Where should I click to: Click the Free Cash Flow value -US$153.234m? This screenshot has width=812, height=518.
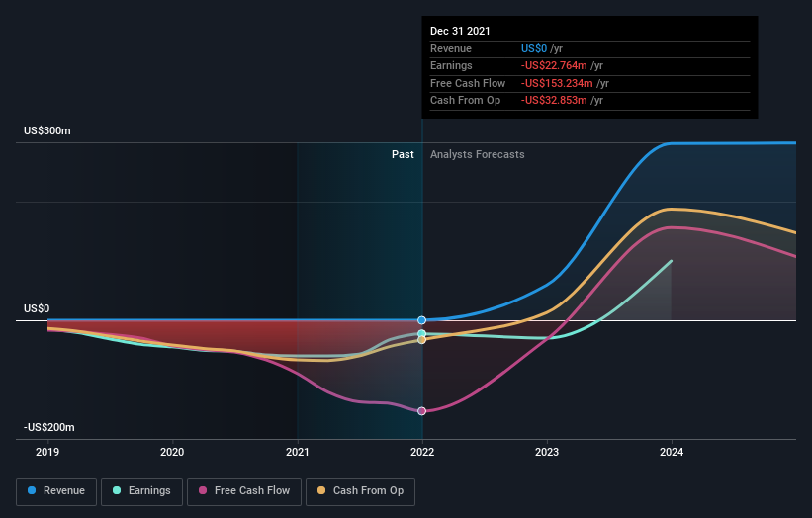click(557, 83)
